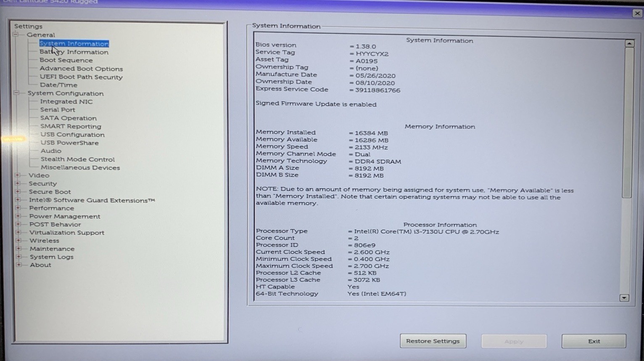
Task: Open SMART Reporting settings
Action: click(x=71, y=126)
